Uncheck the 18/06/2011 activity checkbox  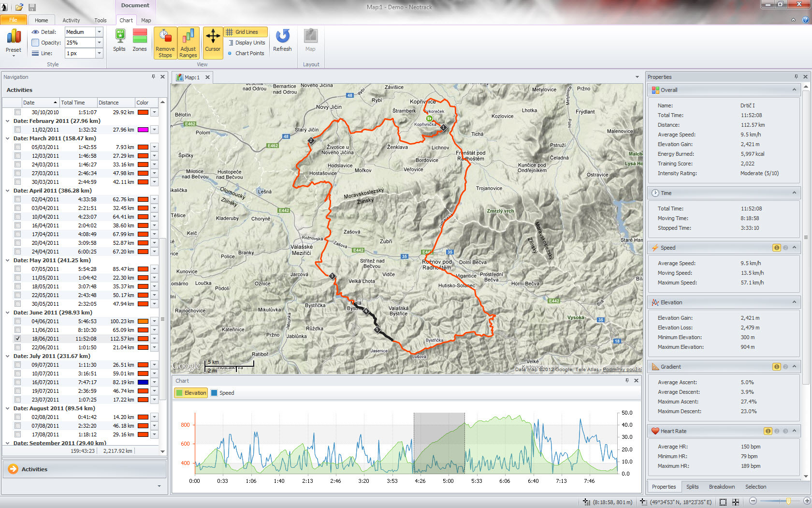point(18,339)
